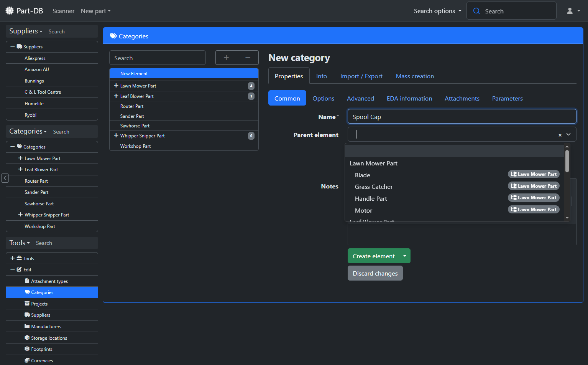
Task: Open the Mass creation tab
Action: 415,76
